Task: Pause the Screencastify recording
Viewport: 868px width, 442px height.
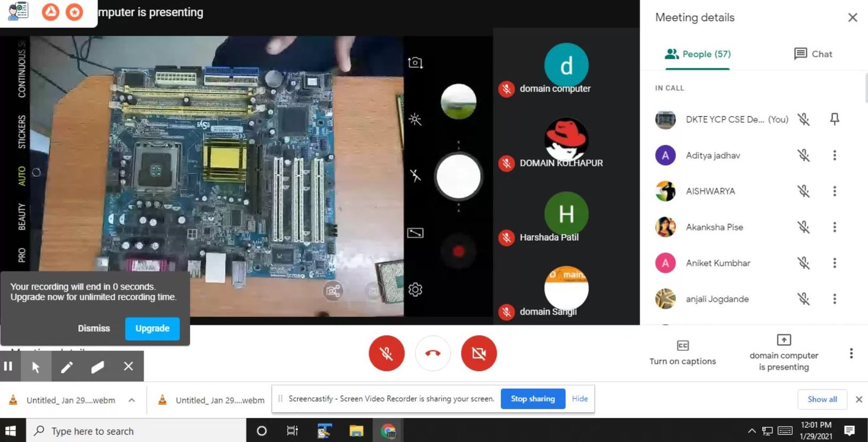Action: pos(8,367)
